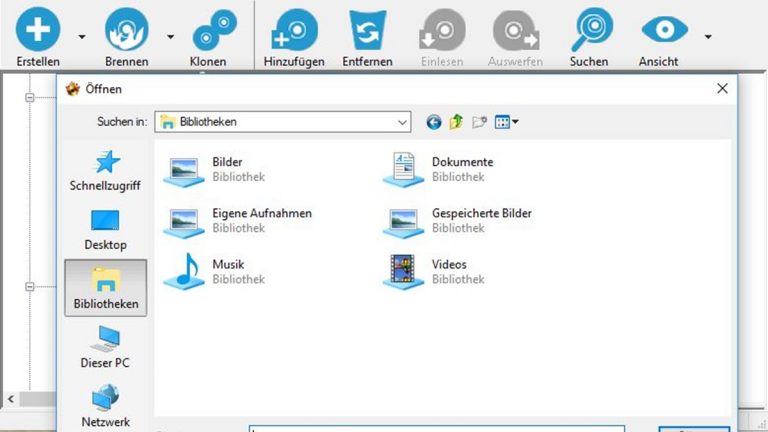Select Dieser PC in the places bar
Screen dimensions: 768x432
click(x=105, y=347)
